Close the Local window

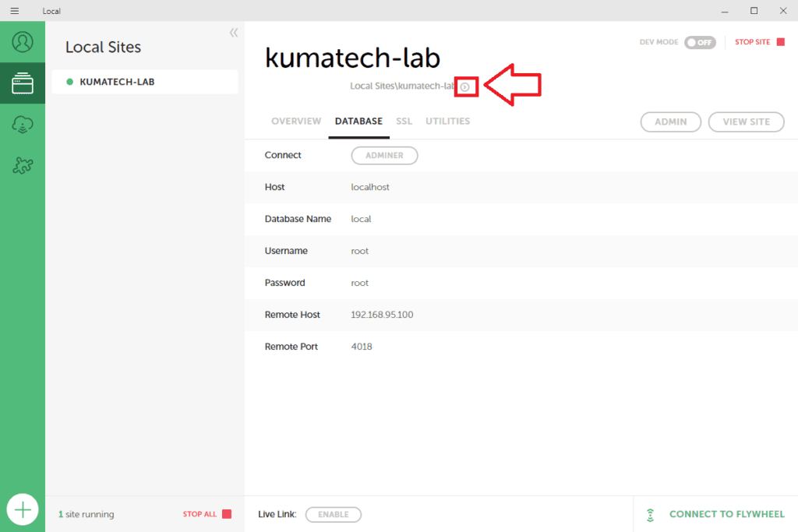[x=783, y=11]
